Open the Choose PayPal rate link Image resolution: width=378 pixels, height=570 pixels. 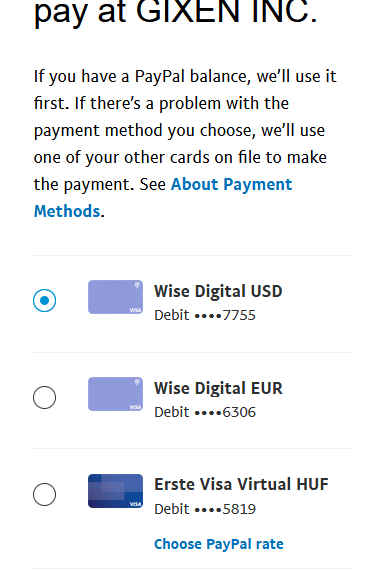coord(219,544)
